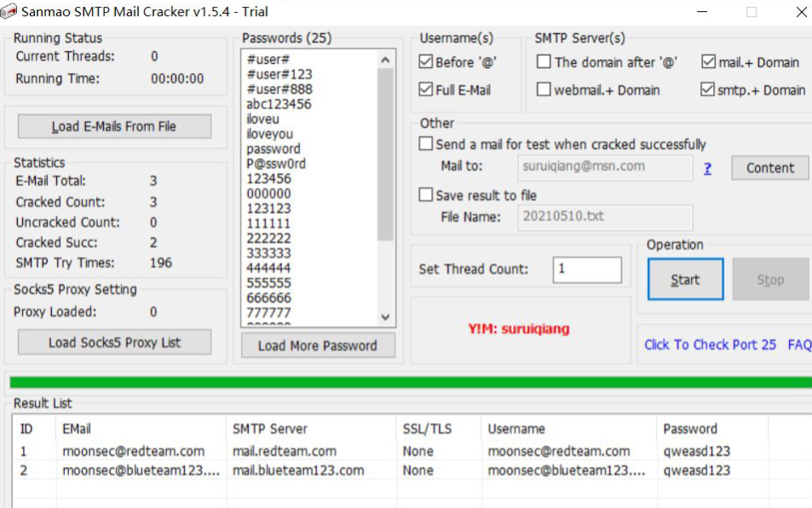The width and height of the screenshot is (812, 508).
Task: Open the Load Socks5 Proxy List button
Action: click(114, 342)
